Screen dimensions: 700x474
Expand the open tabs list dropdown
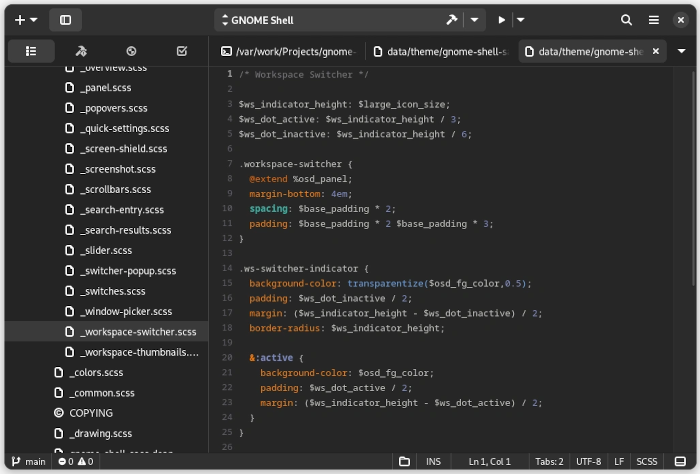pos(682,51)
